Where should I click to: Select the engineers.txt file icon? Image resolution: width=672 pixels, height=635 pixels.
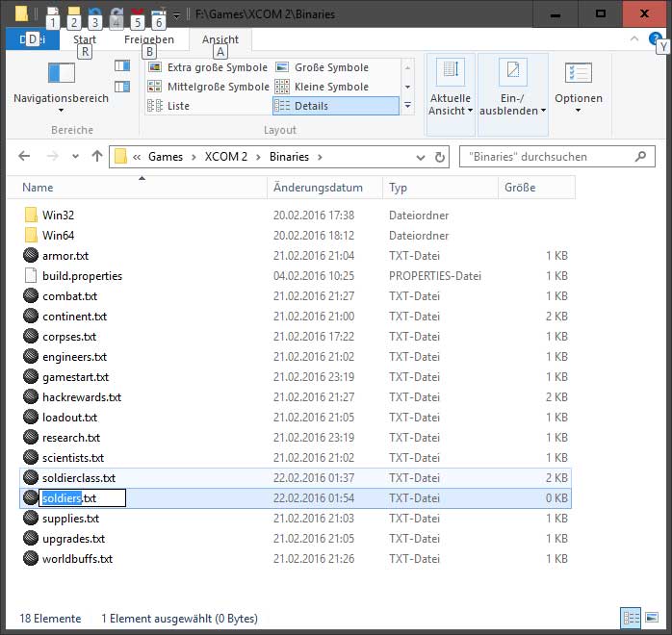pos(31,356)
